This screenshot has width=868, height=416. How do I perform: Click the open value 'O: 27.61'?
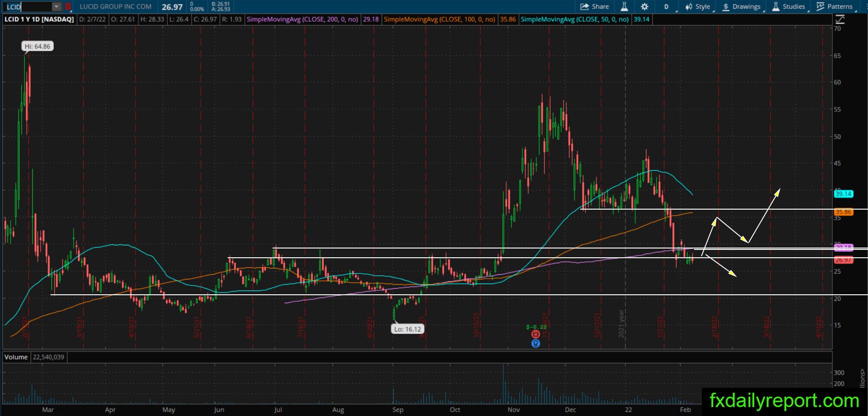tap(123, 19)
